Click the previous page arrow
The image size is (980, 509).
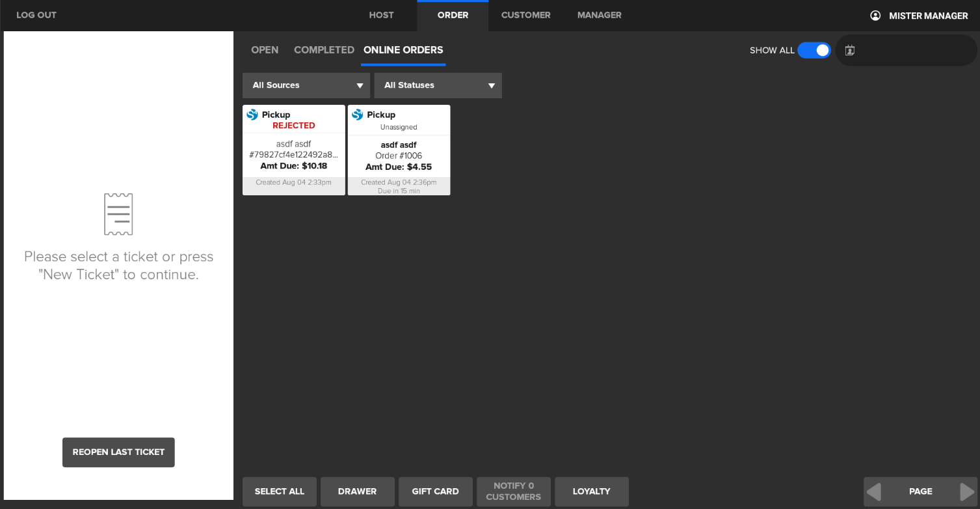click(874, 491)
